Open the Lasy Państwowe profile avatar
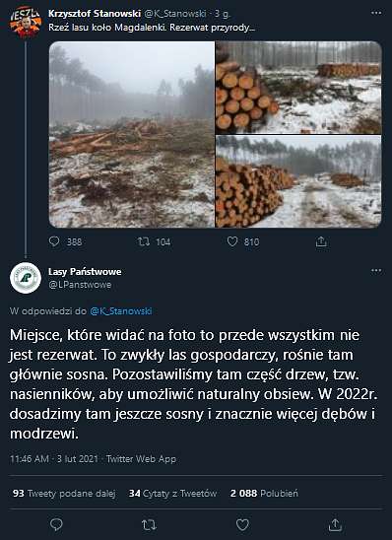Image resolution: width=392 pixels, height=540 pixels. coord(26,278)
